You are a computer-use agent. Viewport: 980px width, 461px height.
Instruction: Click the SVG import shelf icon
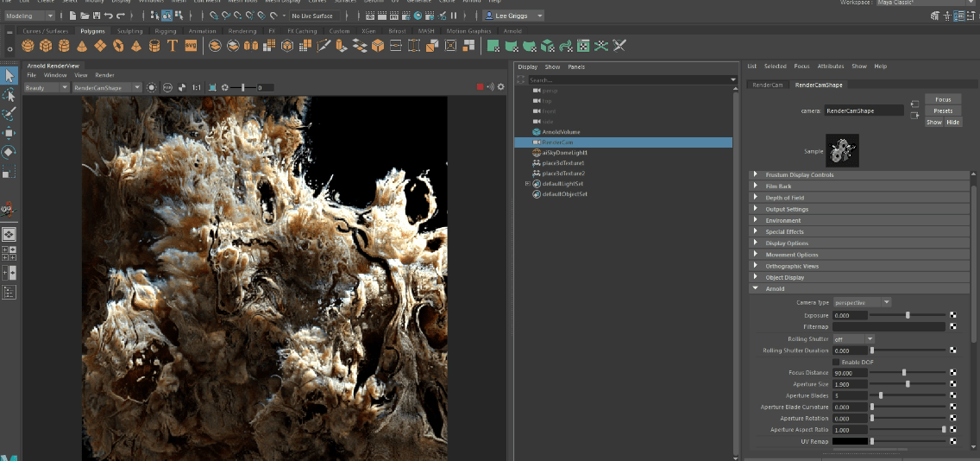(x=191, y=46)
